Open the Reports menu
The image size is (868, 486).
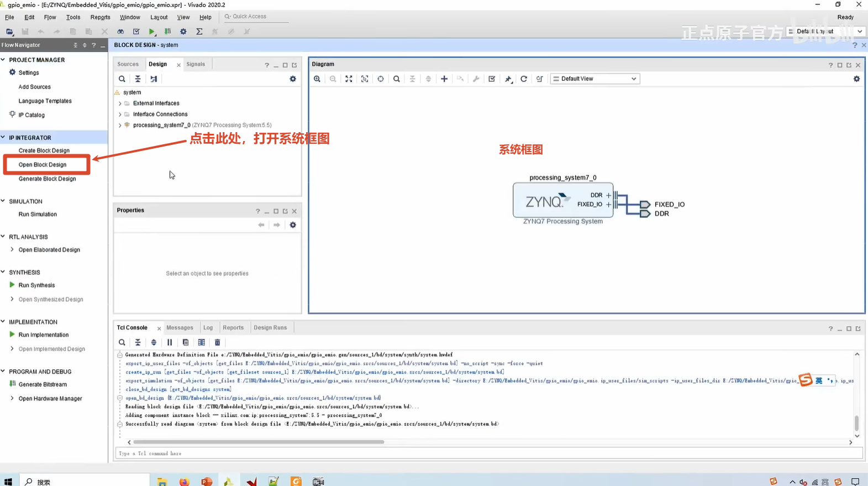pos(100,17)
